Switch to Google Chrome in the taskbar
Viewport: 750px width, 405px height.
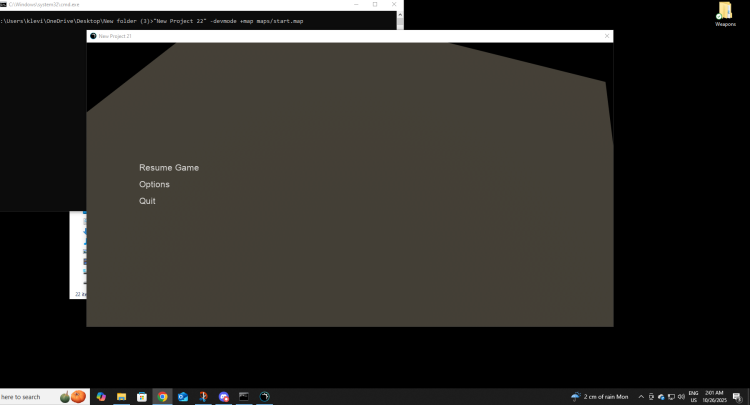tap(163, 396)
